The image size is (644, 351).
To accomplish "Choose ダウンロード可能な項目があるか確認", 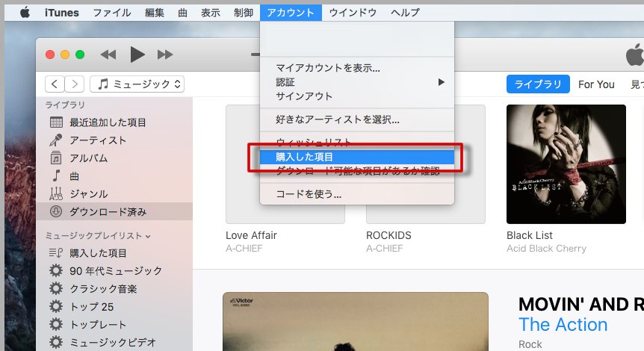I will [x=357, y=171].
